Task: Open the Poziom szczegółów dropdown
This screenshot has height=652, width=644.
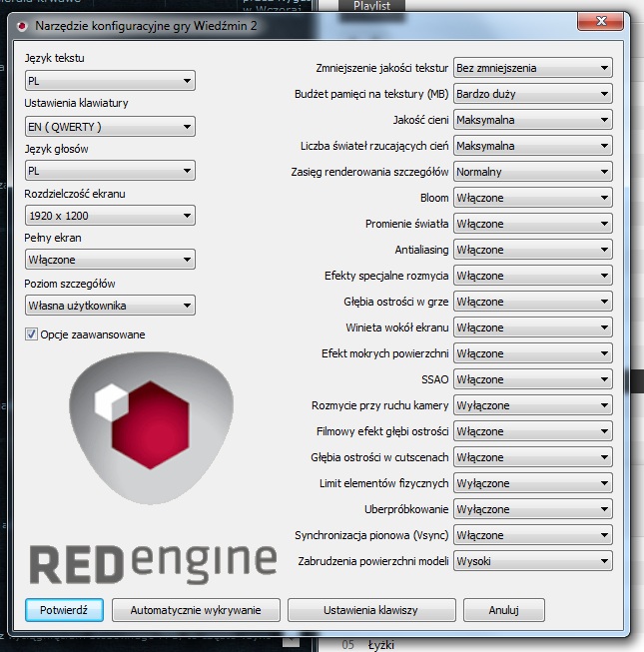Action: point(110,306)
